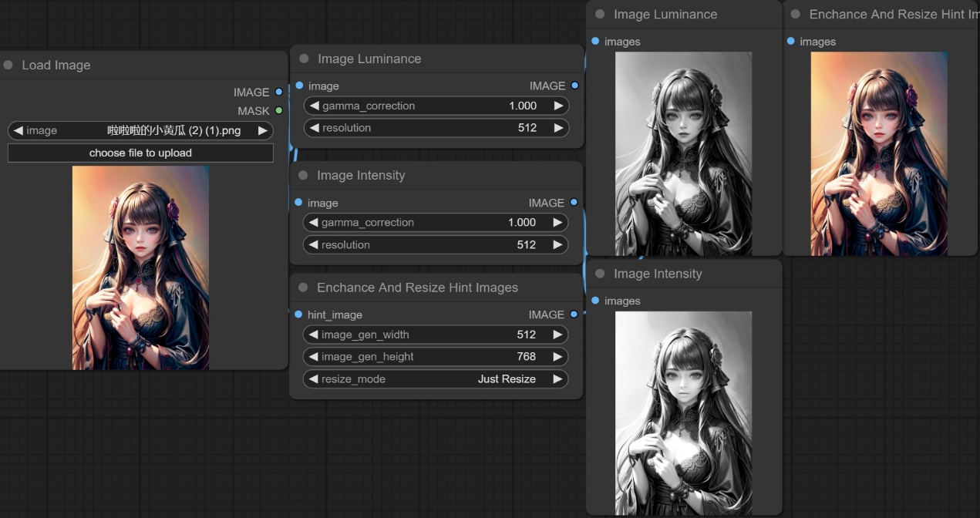Viewport: 980px width, 518px height.
Task: Toggle collapse dot on center Image Intensity node
Action: coord(304,176)
